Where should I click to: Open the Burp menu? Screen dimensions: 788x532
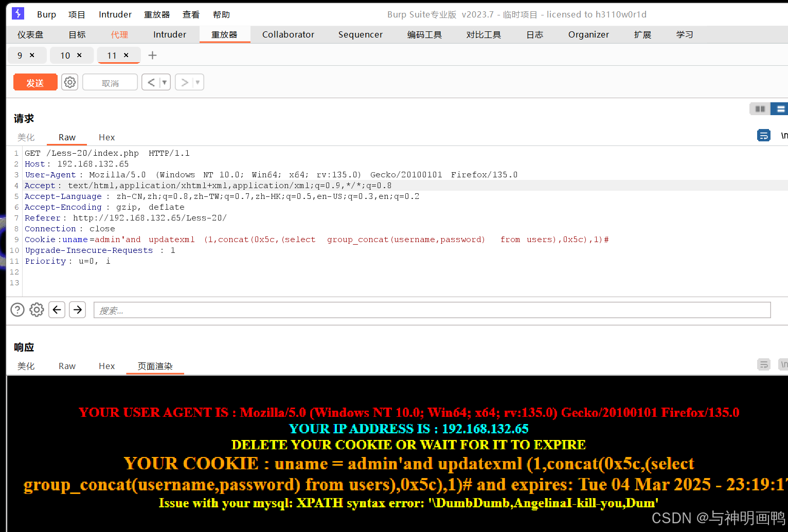[x=46, y=14]
